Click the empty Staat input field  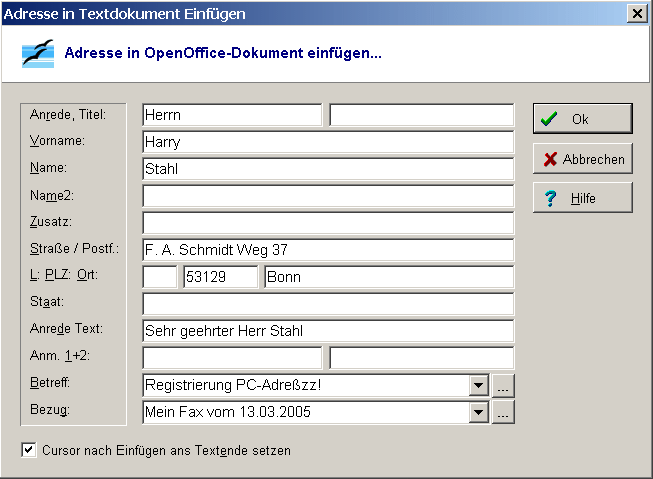[328, 304]
